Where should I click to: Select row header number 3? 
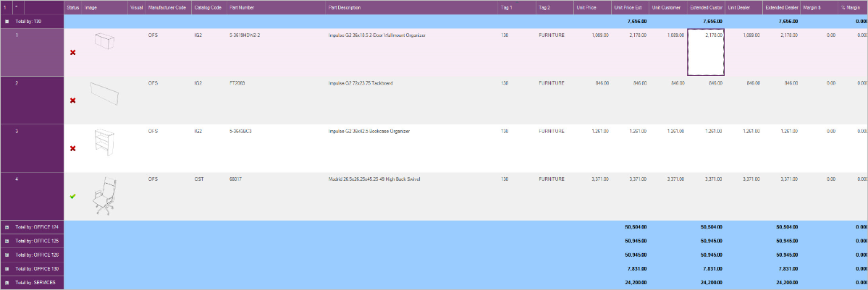(32, 148)
